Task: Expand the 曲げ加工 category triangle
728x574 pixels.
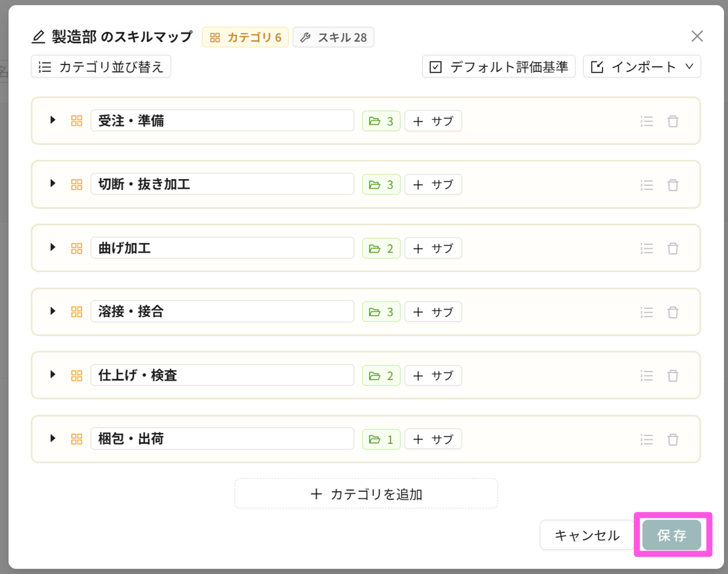Action: [53, 247]
